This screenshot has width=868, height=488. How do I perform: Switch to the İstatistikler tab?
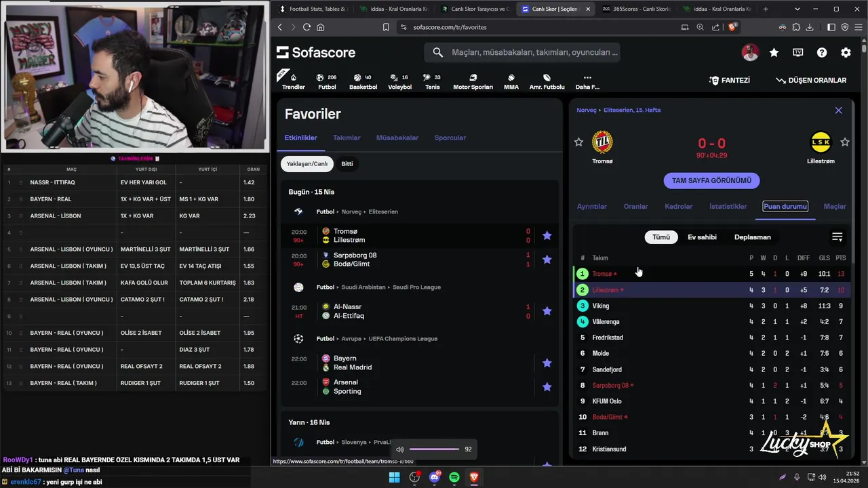point(728,206)
